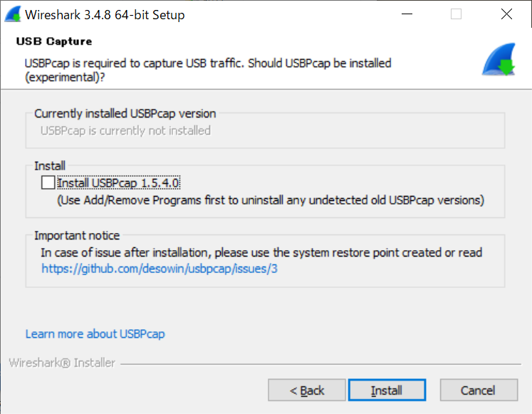The width and height of the screenshot is (532, 414).
Task: Close the Wireshark Setup dialog
Action: click(x=506, y=14)
